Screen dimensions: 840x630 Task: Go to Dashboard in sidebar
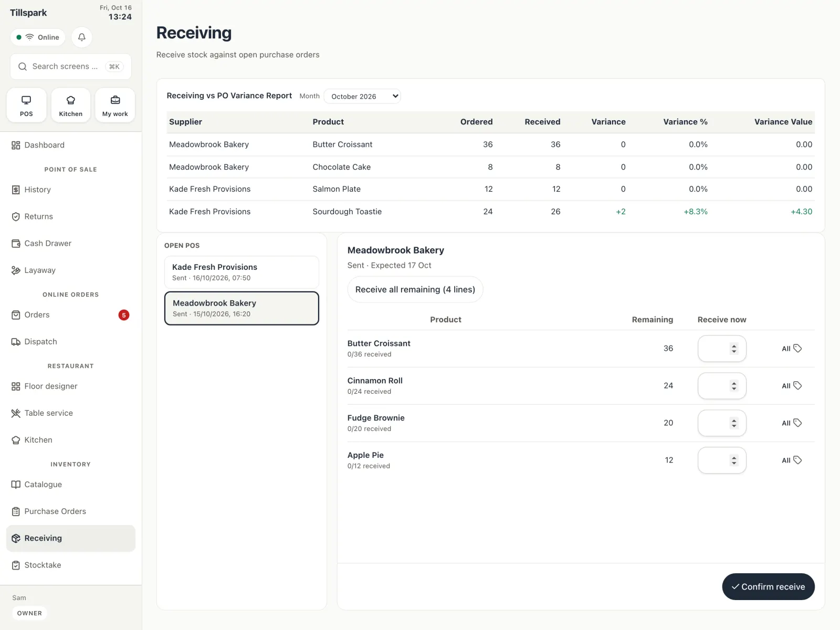(71, 145)
